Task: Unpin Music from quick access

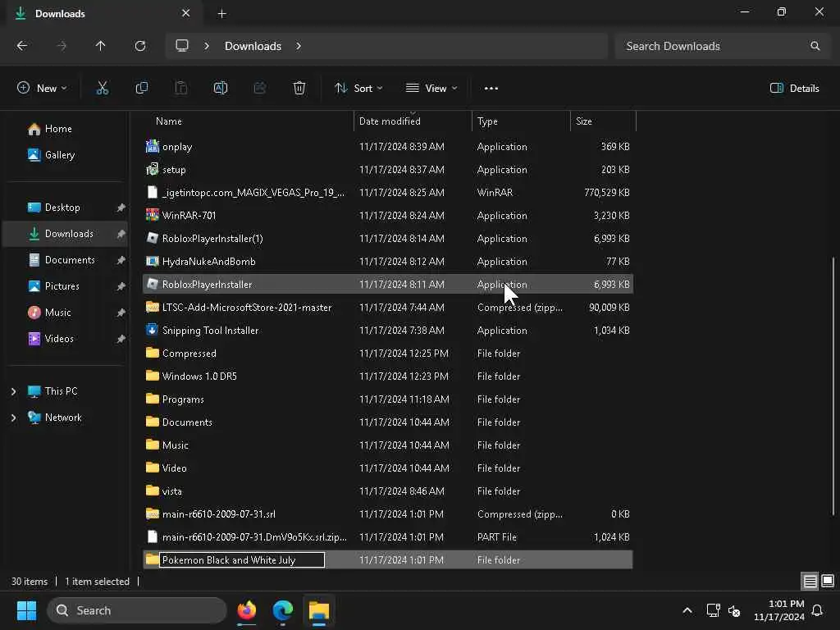Action: tap(121, 313)
